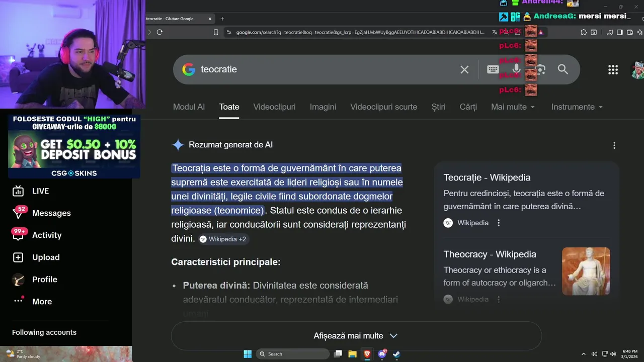The height and width of the screenshot is (362, 644).
Task: Open Teocrație - Wikipedia source link
Action: click(487, 177)
